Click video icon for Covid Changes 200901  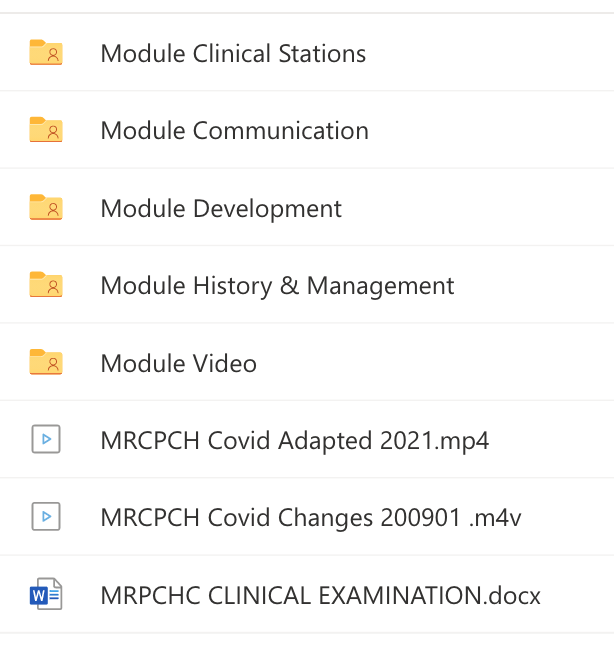click(46, 517)
